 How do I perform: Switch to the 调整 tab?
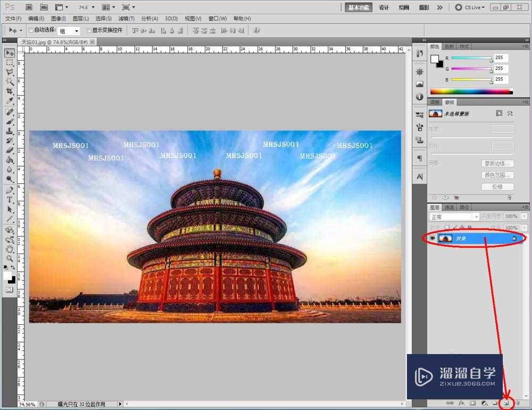435,102
